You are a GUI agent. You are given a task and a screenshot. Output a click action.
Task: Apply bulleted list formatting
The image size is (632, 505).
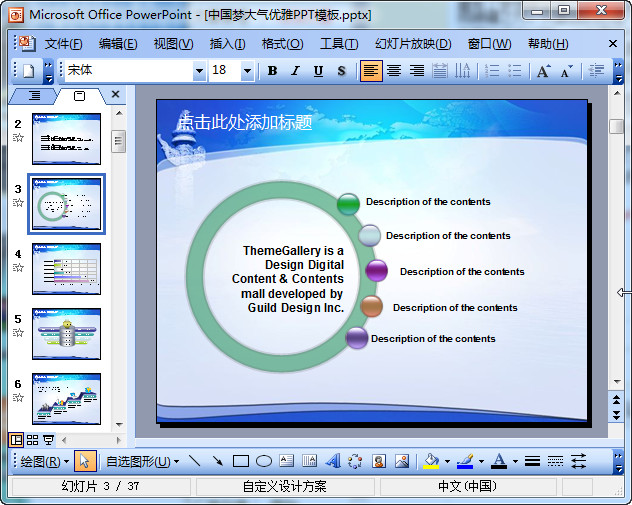click(x=515, y=71)
